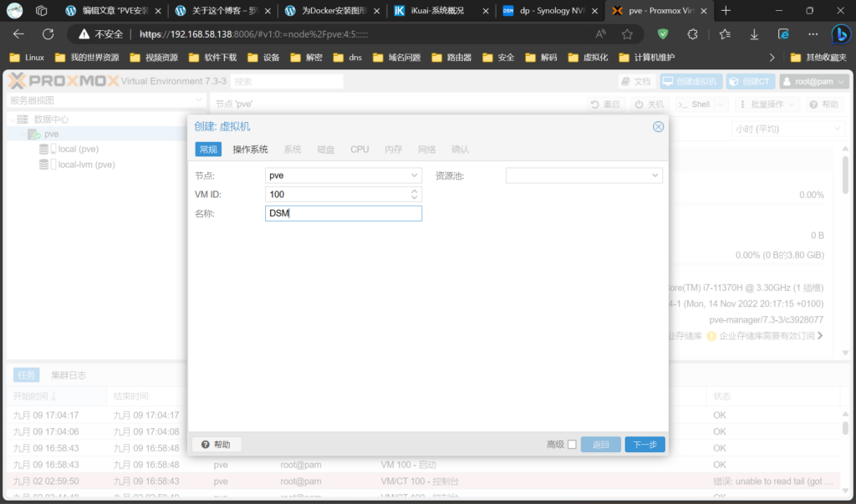Select local (pve) storage in tree
The image size is (856, 504).
click(x=78, y=149)
